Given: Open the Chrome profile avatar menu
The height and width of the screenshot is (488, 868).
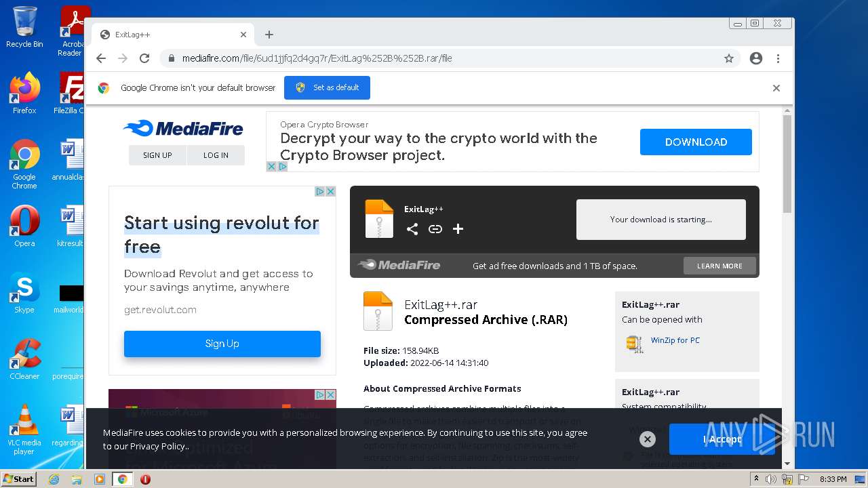Looking at the screenshot, I should pos(756,58).
